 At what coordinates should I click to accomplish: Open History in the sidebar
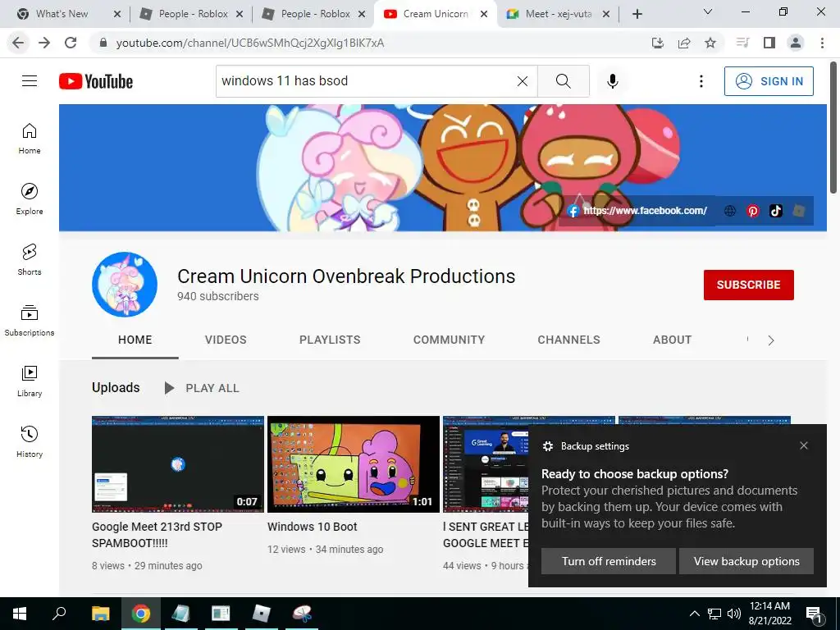30,441
